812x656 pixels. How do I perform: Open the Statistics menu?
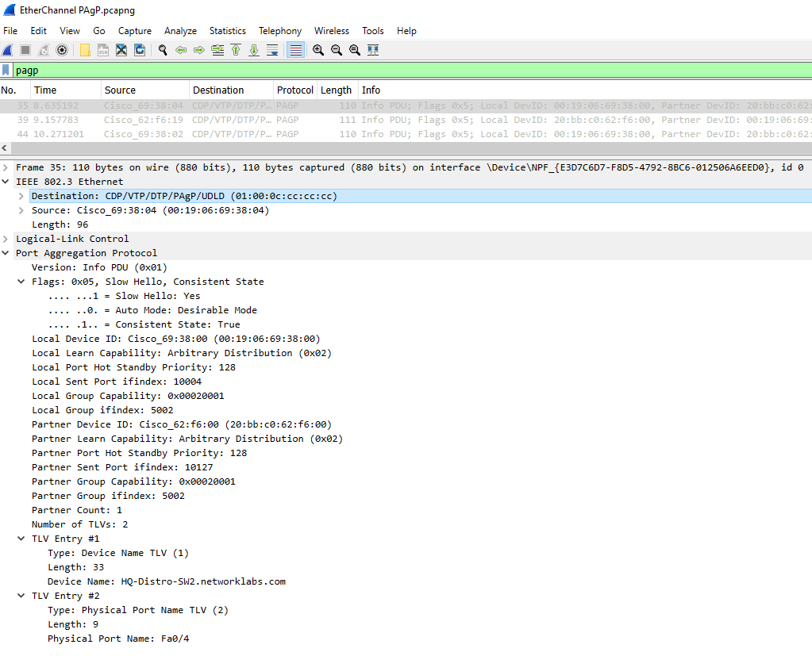[x=227, y=31]
